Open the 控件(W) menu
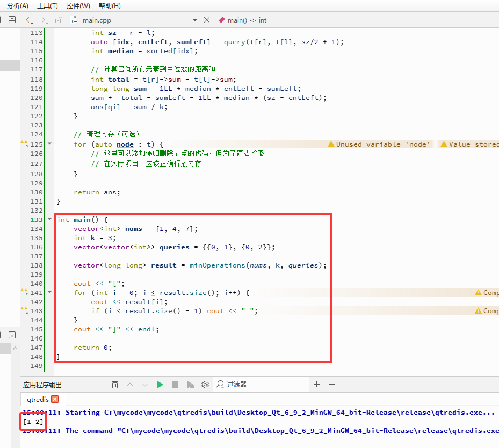499x448 pixels. click(x=78, y=6)
